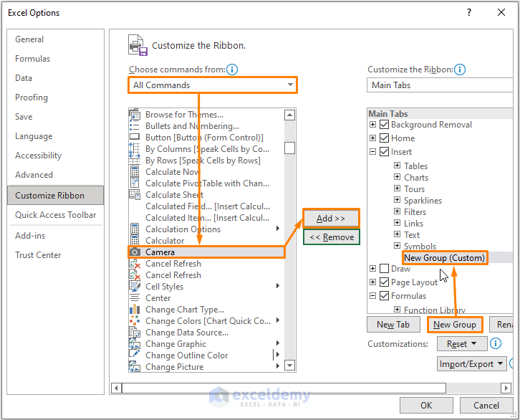This screenshot has width=520, height=420.
Task: Open the Reset dropdown button
Action: tap(462, 344)
